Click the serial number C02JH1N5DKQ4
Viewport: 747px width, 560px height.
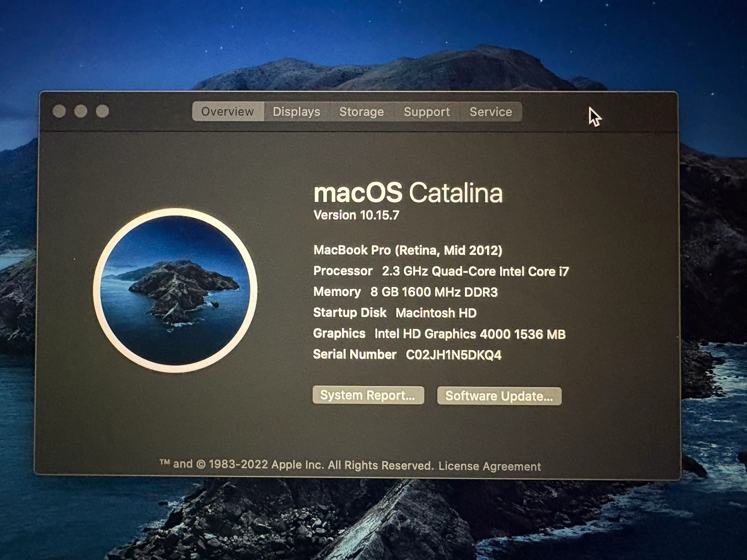click(x=453, y=355)
